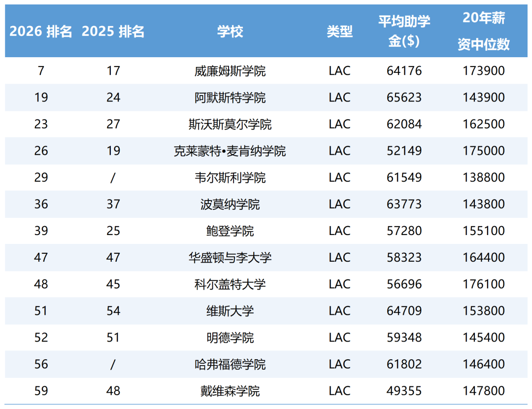Select the school name '威廉姆斯学院'

pos(230,71)
